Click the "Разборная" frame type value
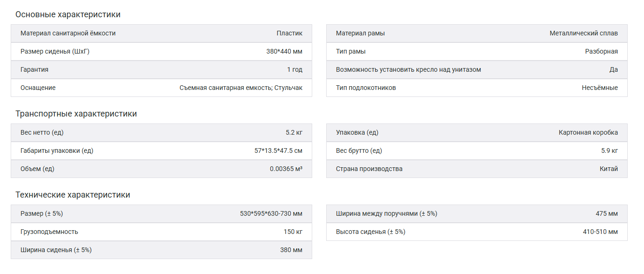The image size is (644, 274). [601, 51]
